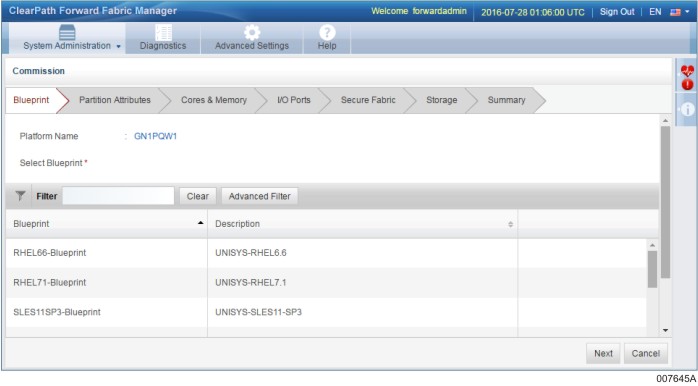The image size is (698, 386).
Task: Open the System Administration menu
Action: pos(67,38)
